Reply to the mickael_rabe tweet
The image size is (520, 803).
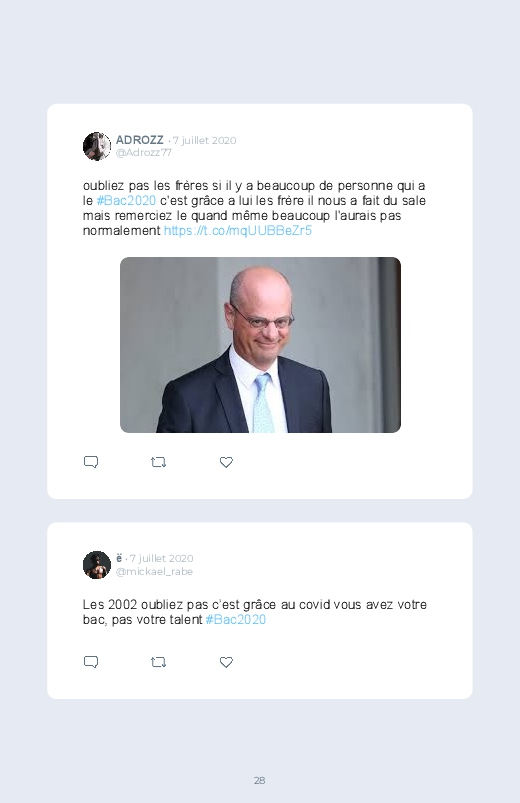pos(91,662)
